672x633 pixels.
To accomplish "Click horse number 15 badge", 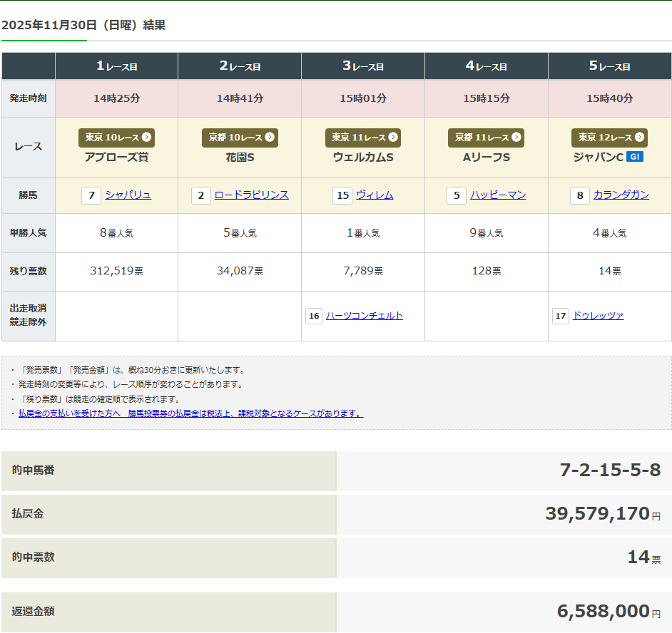I will pyautogui.click(x=342, y=195).
